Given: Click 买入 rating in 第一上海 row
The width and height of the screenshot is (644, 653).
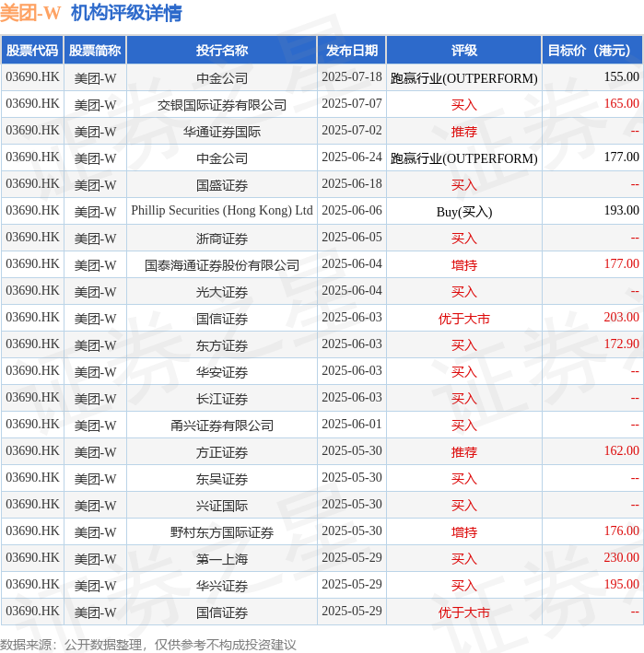Looking at the screenshot, I should click(464, 559).
